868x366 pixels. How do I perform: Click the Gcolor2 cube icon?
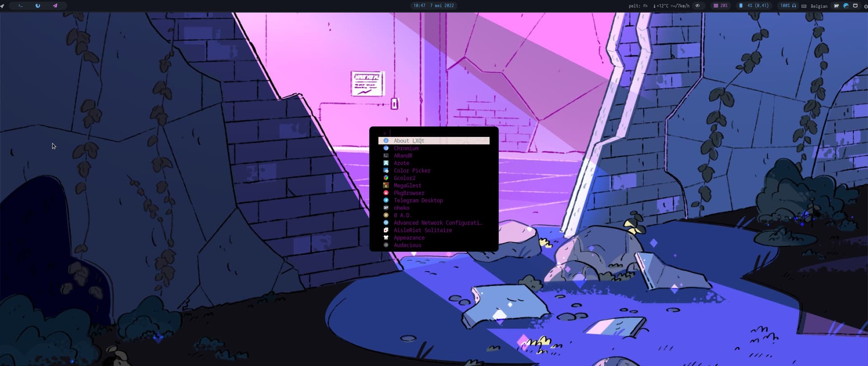coord(386,178)
